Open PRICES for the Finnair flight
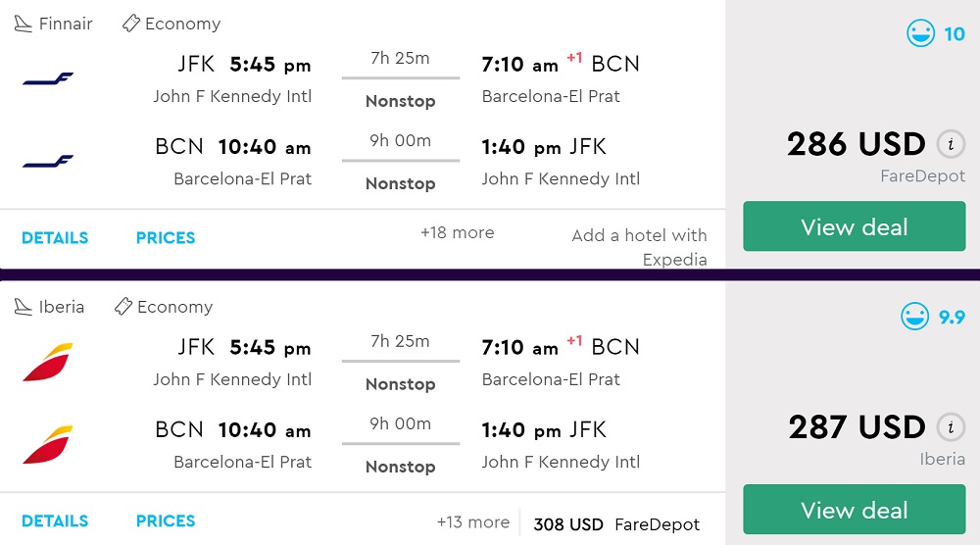 [x=166, y=237]
